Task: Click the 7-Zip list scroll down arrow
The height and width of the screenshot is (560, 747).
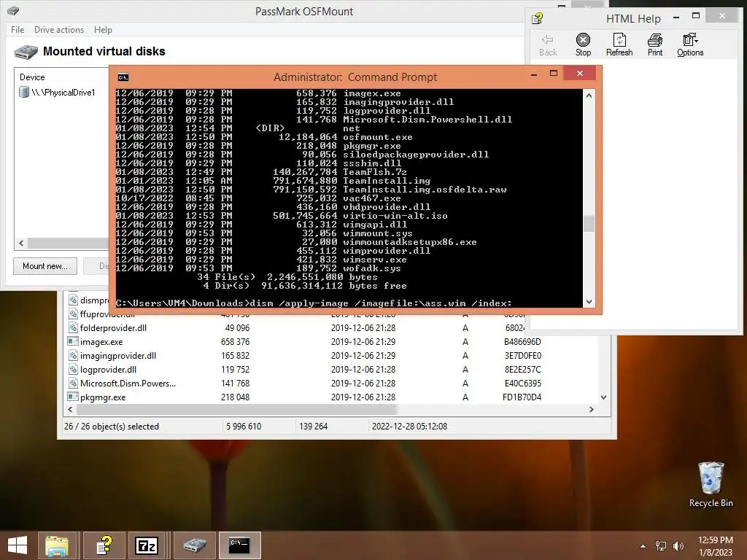Action: (x=603, y=397)
